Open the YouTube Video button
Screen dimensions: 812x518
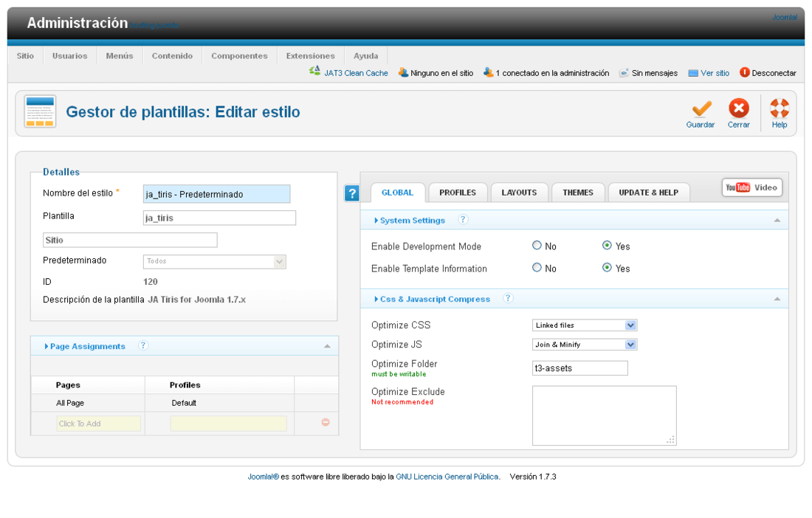752,187
